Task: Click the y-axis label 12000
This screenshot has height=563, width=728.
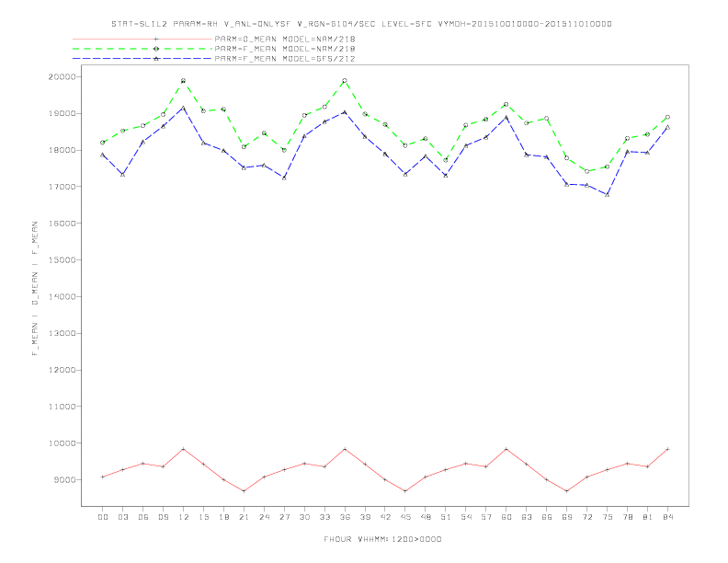Action: pyautogui.click(x=63, y=370)
